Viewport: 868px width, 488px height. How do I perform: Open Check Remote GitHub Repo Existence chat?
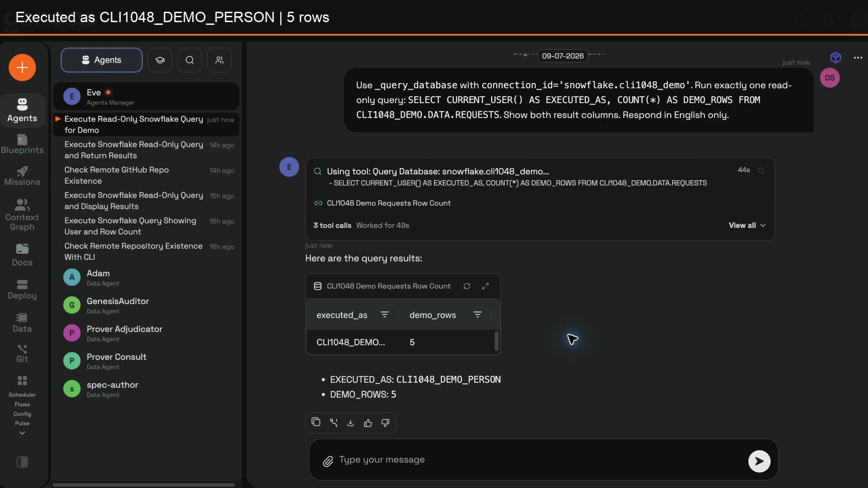(x=146, y=175)
